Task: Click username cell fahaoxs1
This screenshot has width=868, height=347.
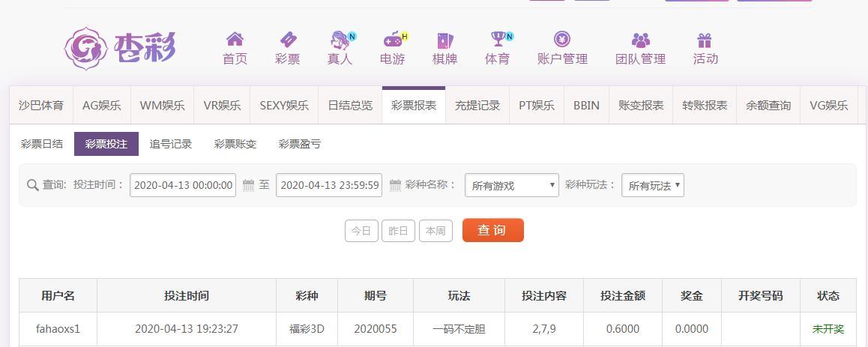Action: point(58,329)
